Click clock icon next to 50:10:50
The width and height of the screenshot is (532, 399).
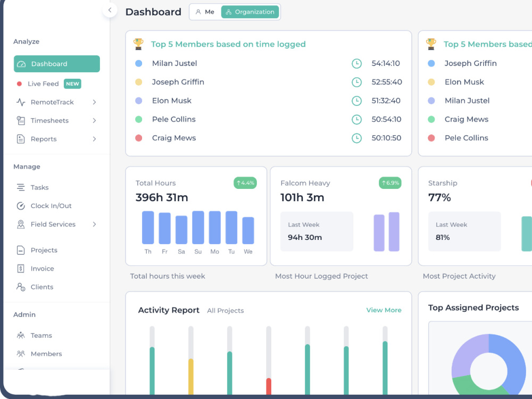tap(356, 138)
